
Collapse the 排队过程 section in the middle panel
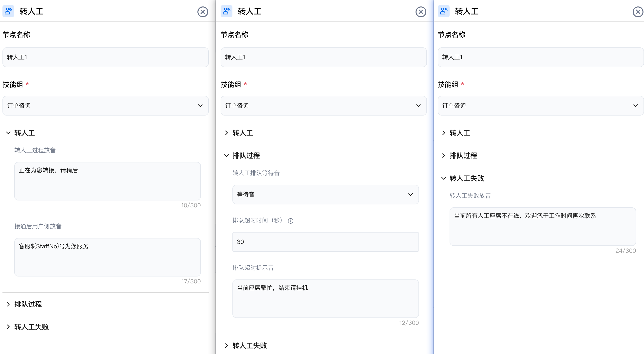[242, 156]
